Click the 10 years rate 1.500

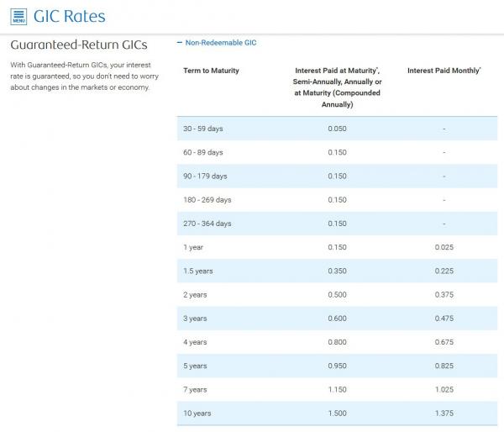(x=337, y=414)
